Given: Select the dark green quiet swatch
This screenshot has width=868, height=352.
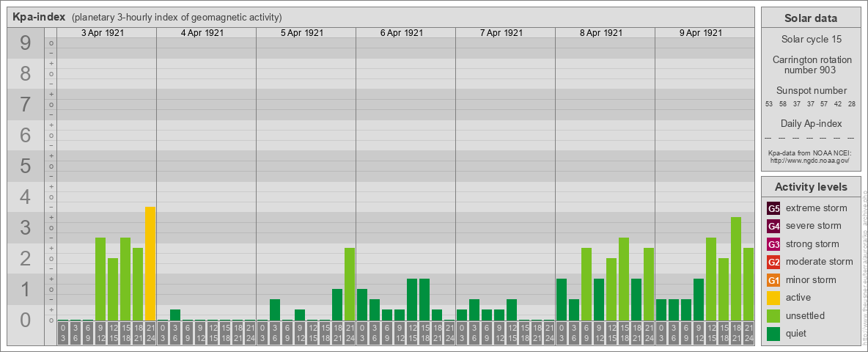Looking at the screenshot, I should [x=773, y=333].
